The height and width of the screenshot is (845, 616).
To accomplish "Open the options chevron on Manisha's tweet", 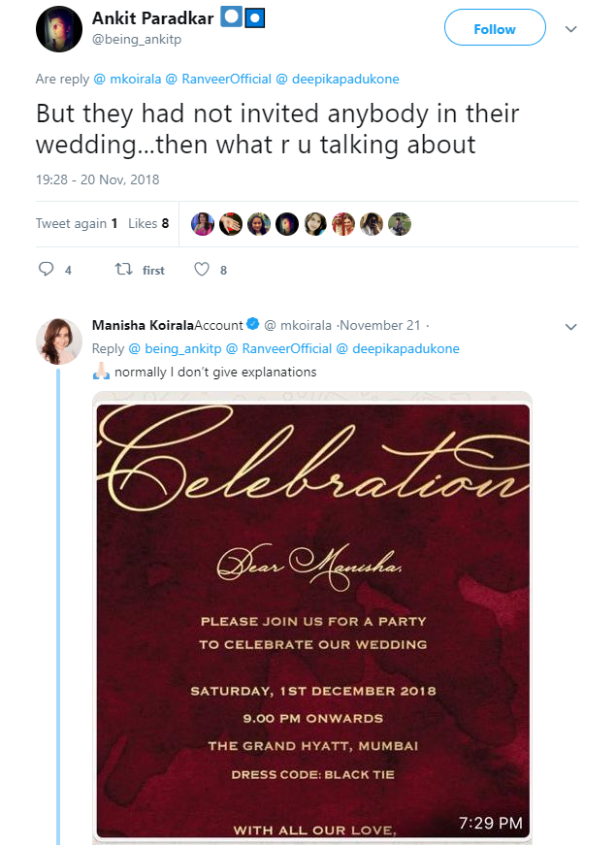I will 570,327.
